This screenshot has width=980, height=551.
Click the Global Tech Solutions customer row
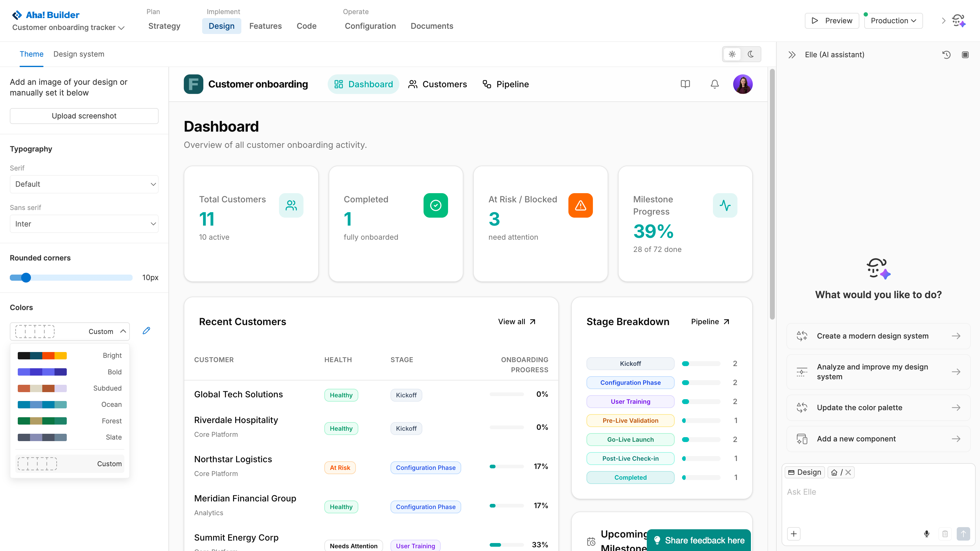coord(371,394)
